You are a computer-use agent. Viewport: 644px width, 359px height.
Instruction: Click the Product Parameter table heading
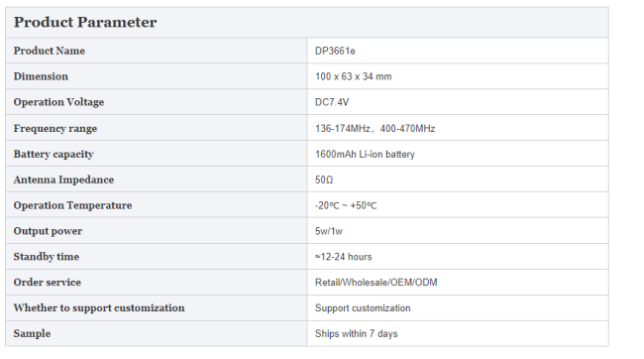85,22
